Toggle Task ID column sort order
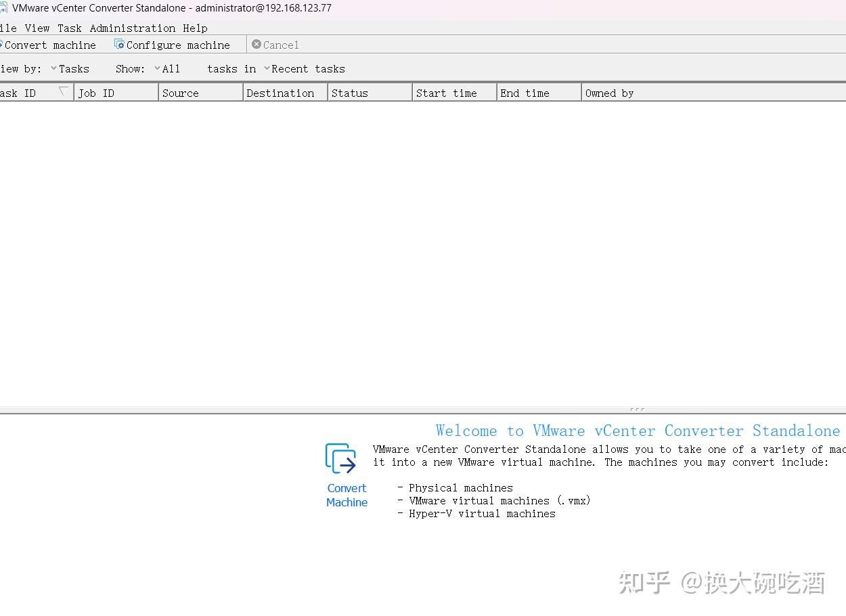The height and width of the screenshot is (616, 846). click(x=62, y=92)
